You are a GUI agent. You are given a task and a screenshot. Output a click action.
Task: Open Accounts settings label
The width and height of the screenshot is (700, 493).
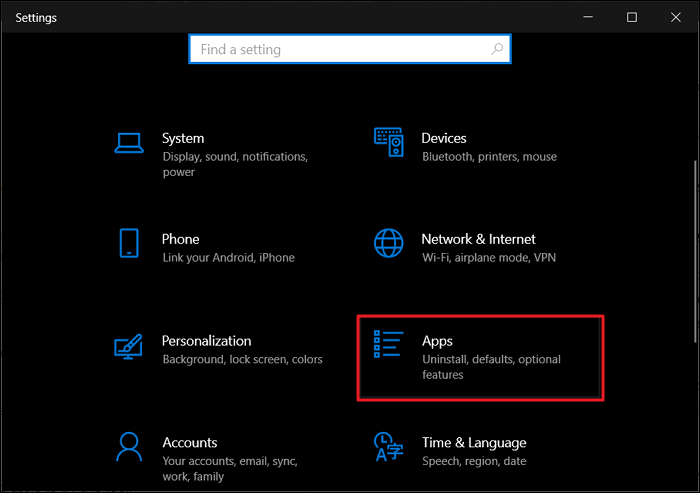[x=190, y=442]
